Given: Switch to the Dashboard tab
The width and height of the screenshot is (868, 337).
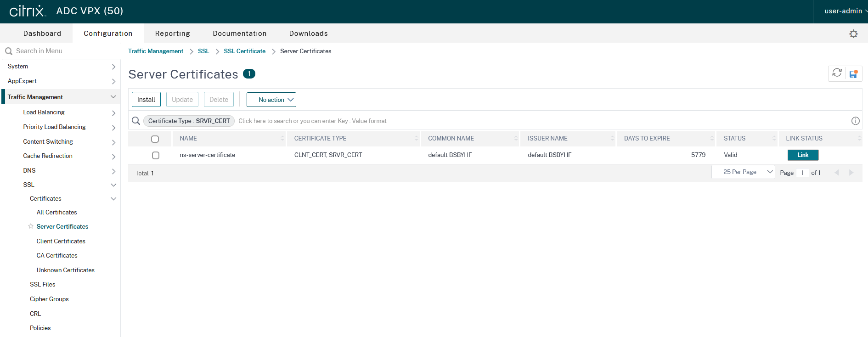Looking at the screenshot, I should pyautogui.click(x=42, y=34).
